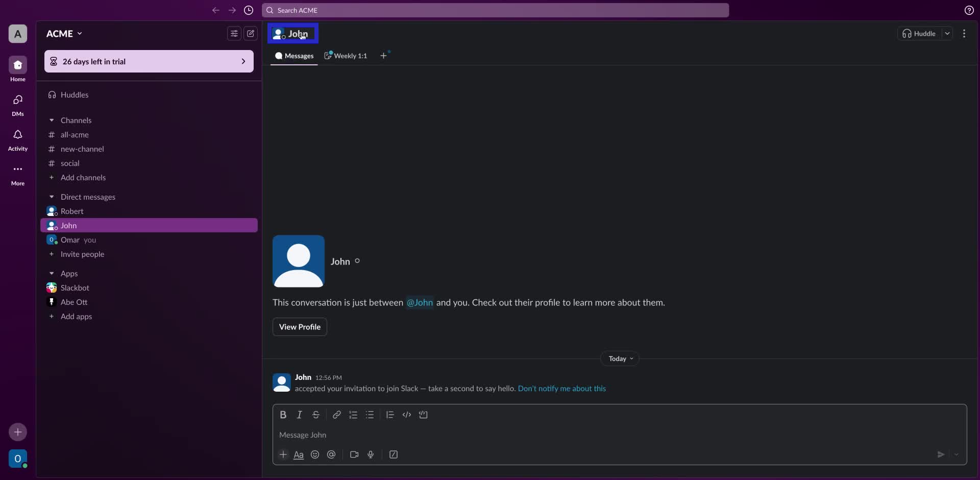Open the Messages tab
Image resolution: width=980 pixels, height=480 pixels.
pos(294,56)
